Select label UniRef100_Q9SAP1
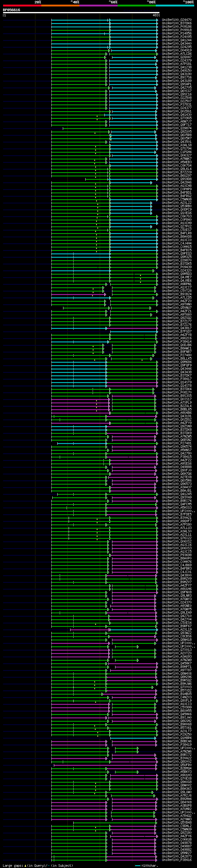This screenshot has width=197, height=868. tap(177, 84)
